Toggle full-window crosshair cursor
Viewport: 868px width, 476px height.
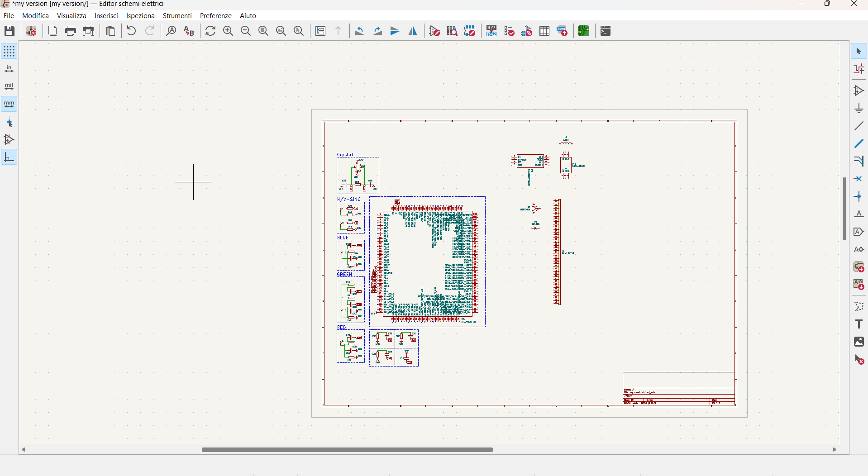(x=9, y=122)
